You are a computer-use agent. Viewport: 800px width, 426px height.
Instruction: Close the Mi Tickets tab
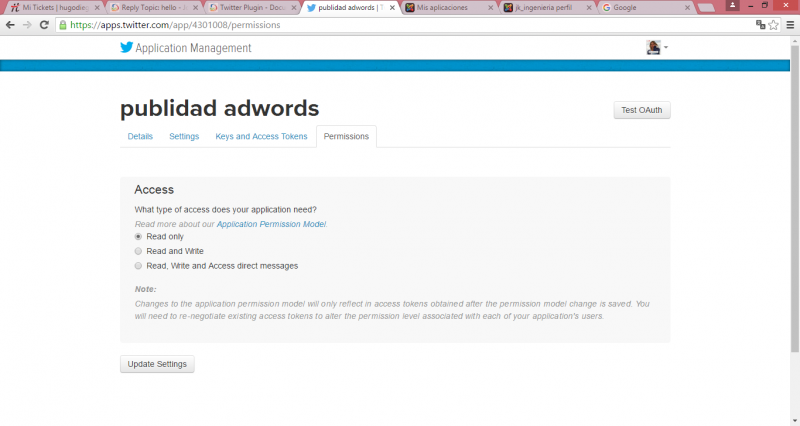click(97, 8)
